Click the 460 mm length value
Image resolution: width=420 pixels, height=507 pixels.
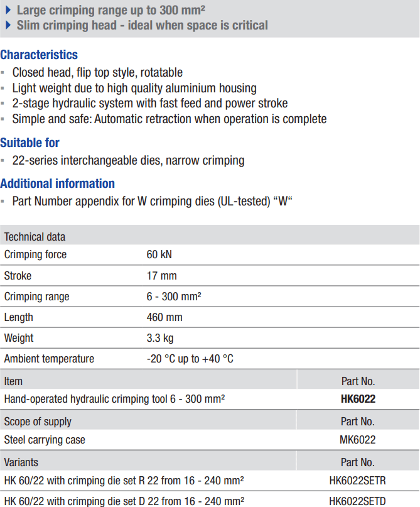click(164, 317)
